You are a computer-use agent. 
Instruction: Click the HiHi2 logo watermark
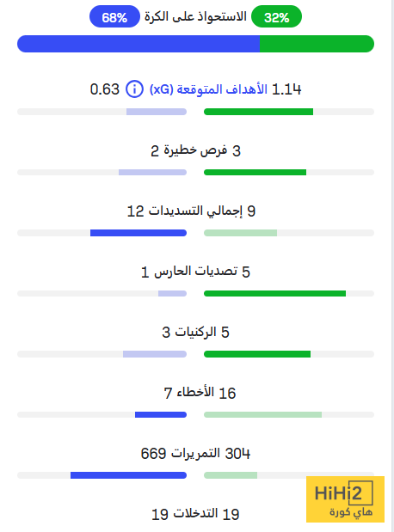[x=345, y=499]
